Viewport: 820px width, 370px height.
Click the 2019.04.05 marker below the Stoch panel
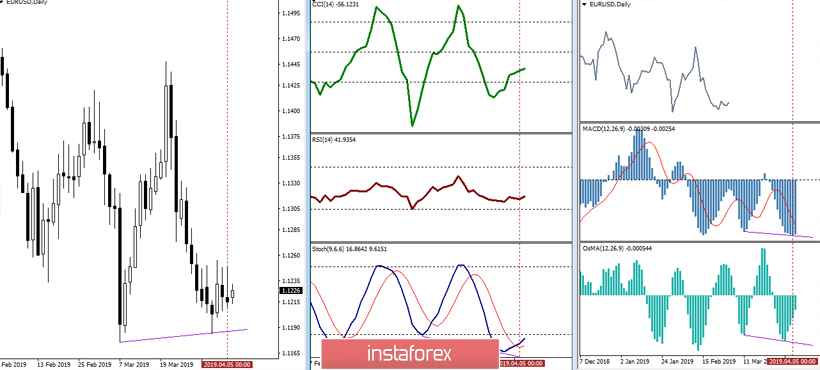[x=521, y=363]
